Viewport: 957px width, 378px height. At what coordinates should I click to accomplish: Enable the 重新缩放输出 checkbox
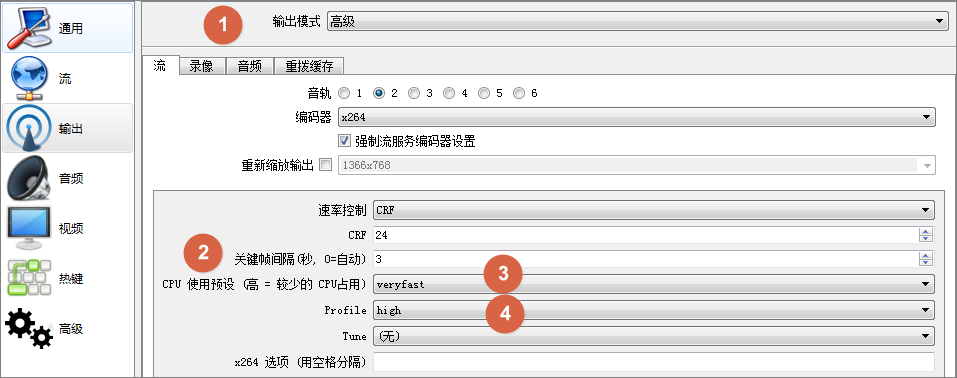point(325,165)
